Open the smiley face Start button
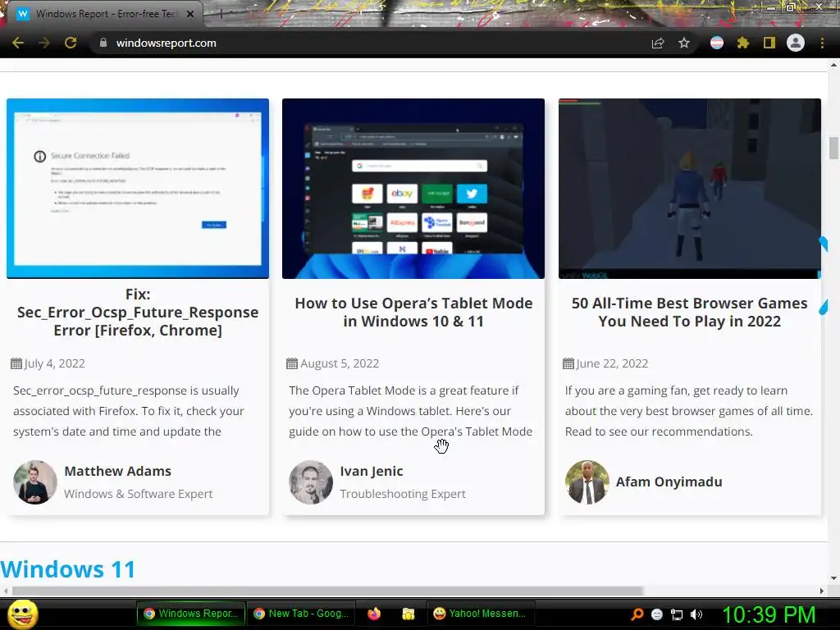 [23, 614]
